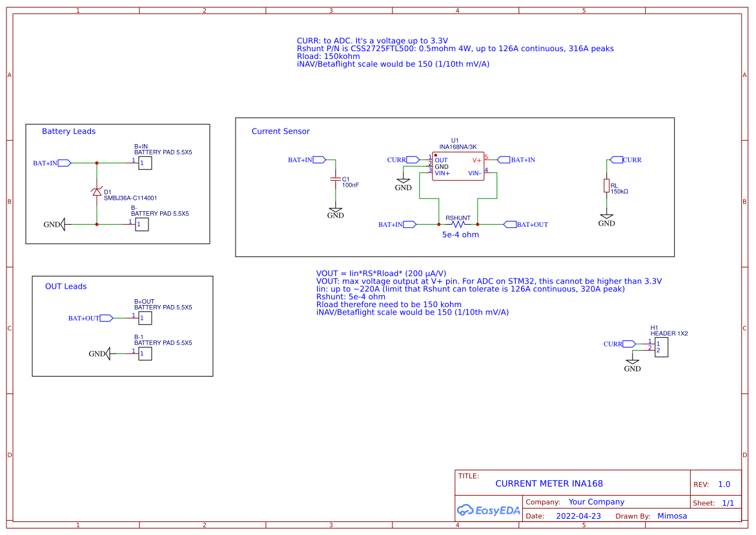Select the U1 INA168NA/3K op-amp symbol

pyautogui.click(x=457, y=165)
